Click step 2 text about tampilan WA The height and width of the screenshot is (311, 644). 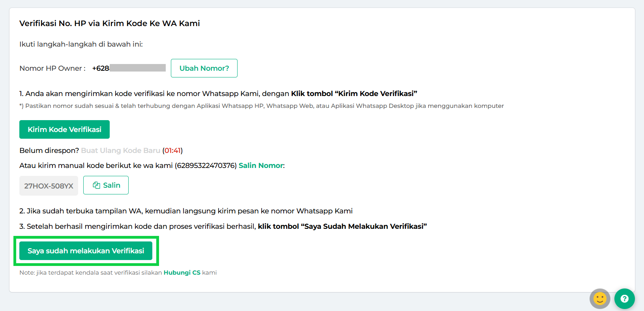click(x=186, y=211)
